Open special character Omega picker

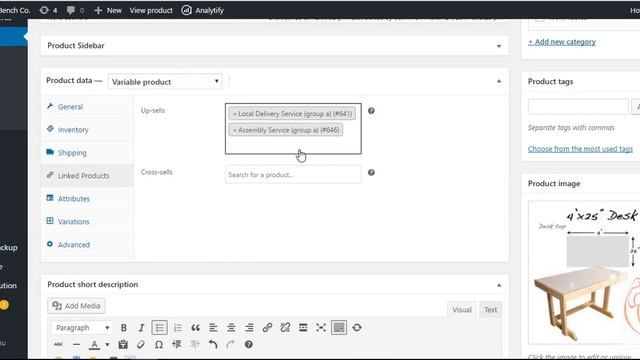159,344
